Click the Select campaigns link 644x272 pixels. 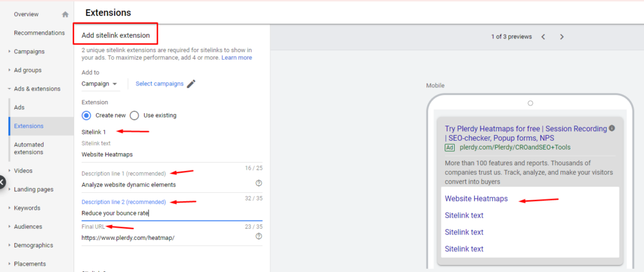tap(159, 84)
